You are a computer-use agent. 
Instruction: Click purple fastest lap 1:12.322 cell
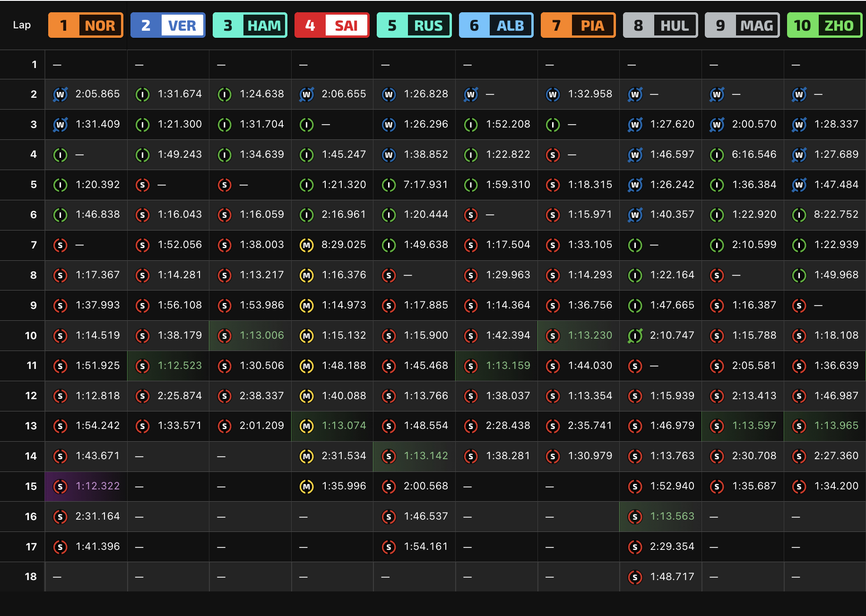coord(86,486)
